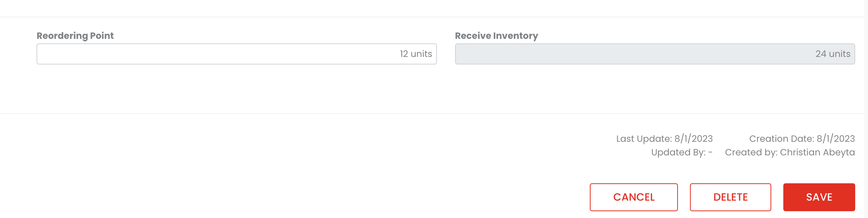Click the name Christian Abeyta
Viewport: 868px width, 218px height.
pyautogui.click(x=817, y=152)
